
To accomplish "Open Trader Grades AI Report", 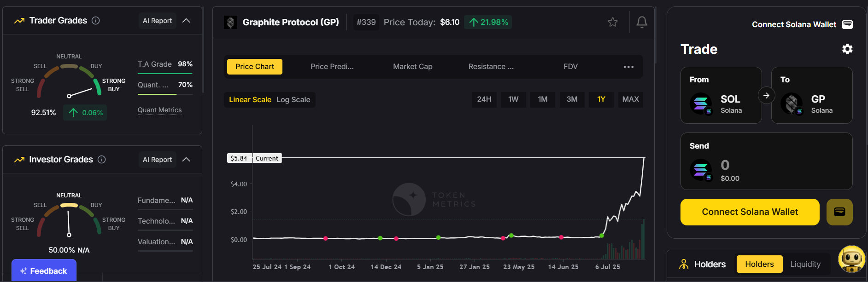I will click(x=157, y=21).
